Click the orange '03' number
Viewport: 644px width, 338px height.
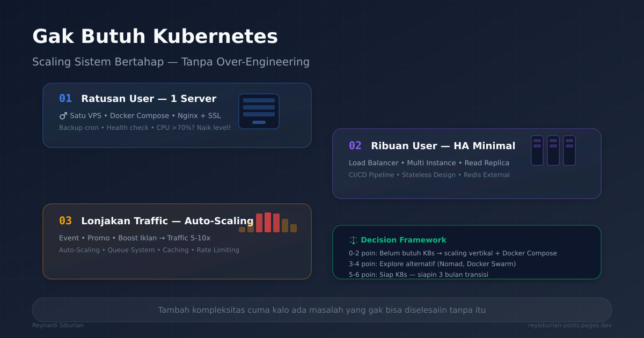(x=65, y=221)
